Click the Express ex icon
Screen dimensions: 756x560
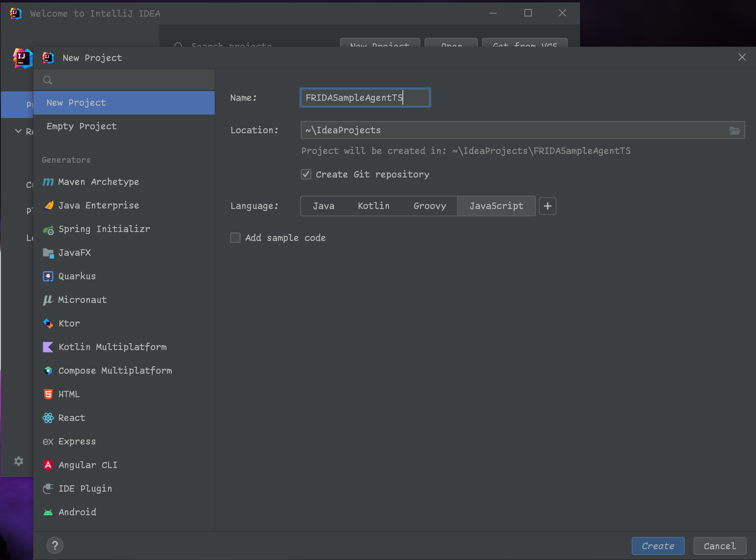click(48, 442)
